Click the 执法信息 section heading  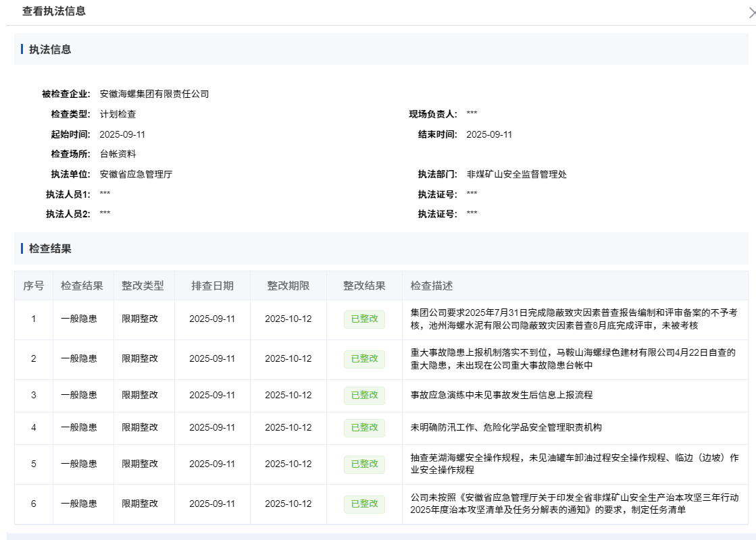(50, 50)
